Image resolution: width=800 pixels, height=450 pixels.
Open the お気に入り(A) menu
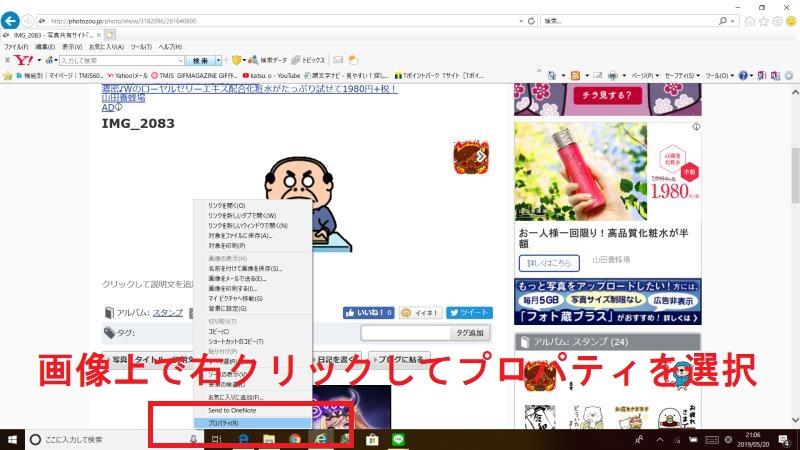click(x=106, y=46)
